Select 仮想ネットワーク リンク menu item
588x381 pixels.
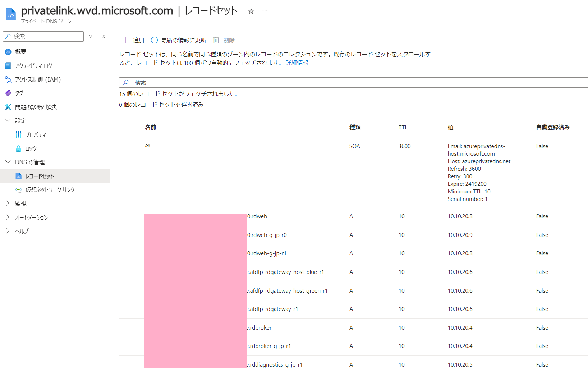(50, 190)
